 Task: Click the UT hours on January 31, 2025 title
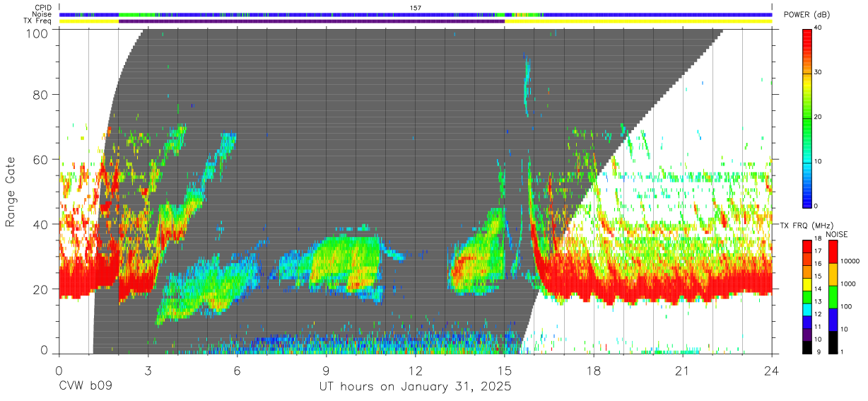[415, 387]
